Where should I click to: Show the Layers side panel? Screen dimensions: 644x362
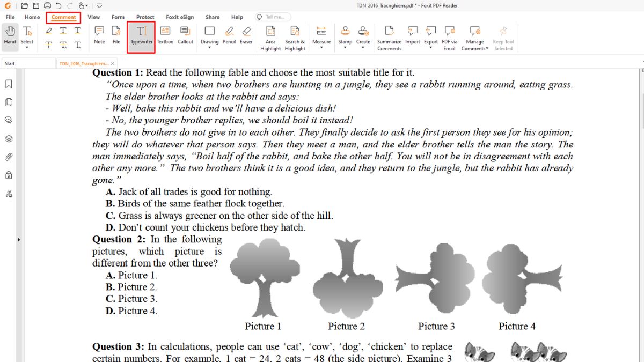[9, 138]
